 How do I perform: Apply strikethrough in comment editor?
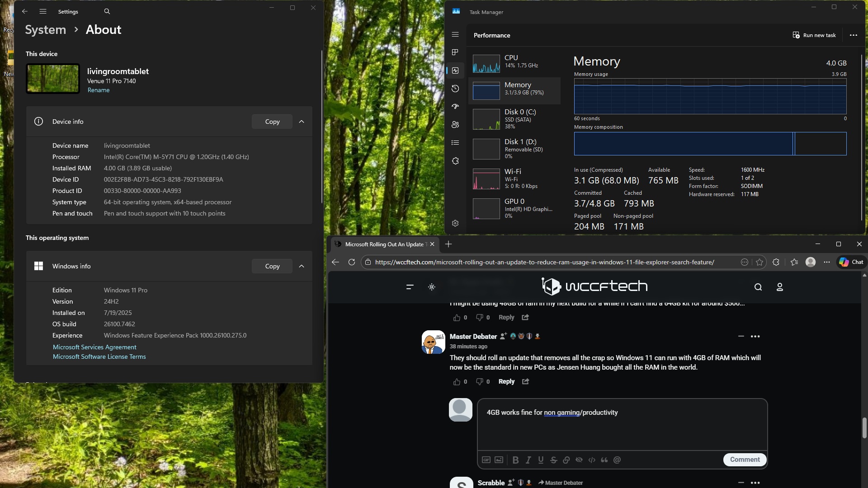pyautogui.click(x=553, y=460)
